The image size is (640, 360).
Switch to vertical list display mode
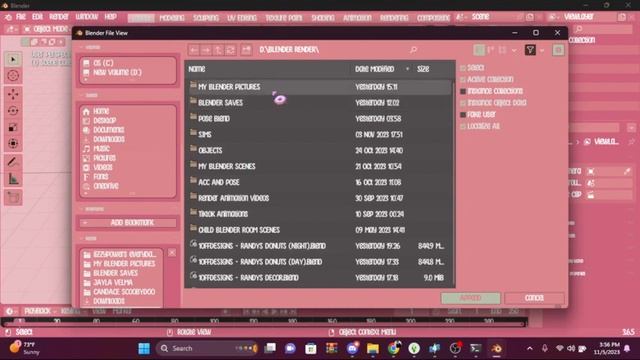pyautogui.click(x=479, y=50)
